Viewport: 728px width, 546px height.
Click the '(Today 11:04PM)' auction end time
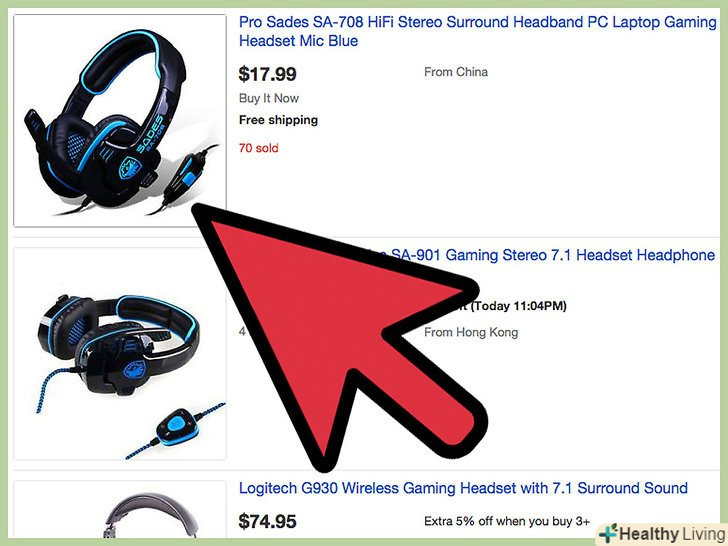click(519, 306)
